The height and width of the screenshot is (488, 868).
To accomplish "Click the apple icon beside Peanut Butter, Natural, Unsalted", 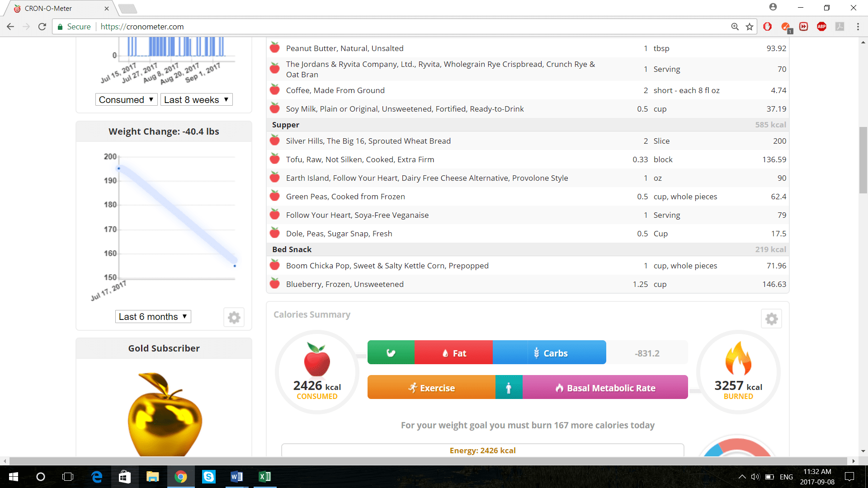I will pos(274,47).
